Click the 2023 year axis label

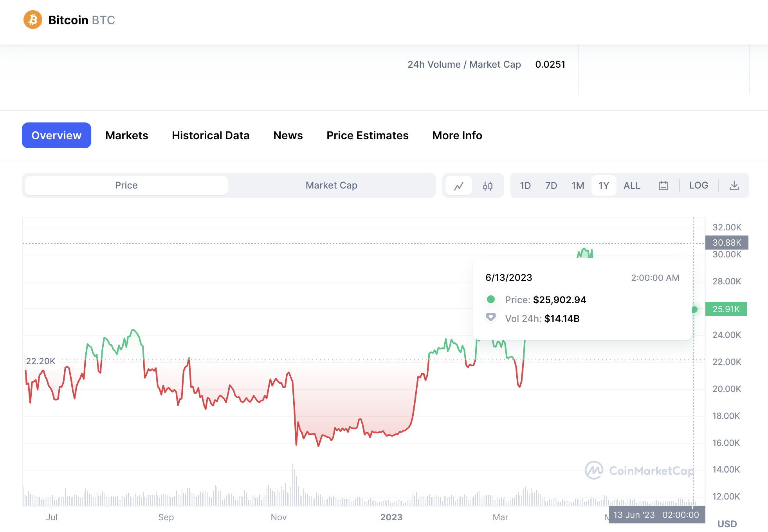[x=391, y=517]
